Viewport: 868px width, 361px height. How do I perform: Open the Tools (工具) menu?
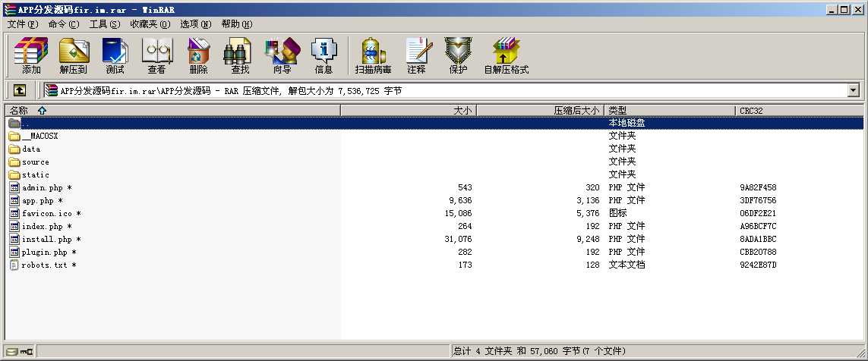[105, 24]
